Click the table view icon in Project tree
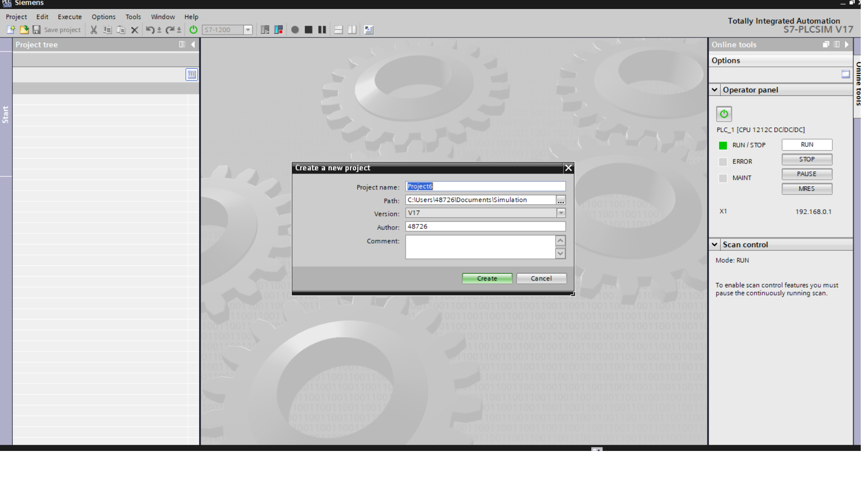Image resolution: width=868 pixels, height=488 pixels. pos(192,75)
